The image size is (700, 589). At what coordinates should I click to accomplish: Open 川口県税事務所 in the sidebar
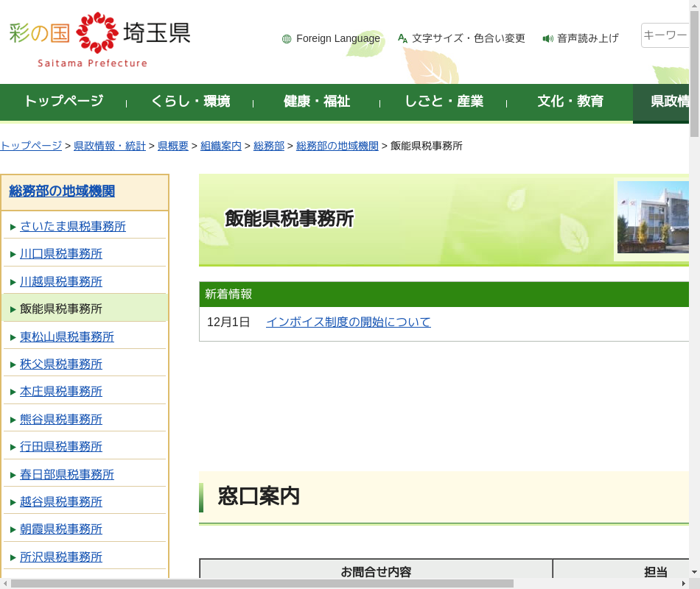(61, 254)
